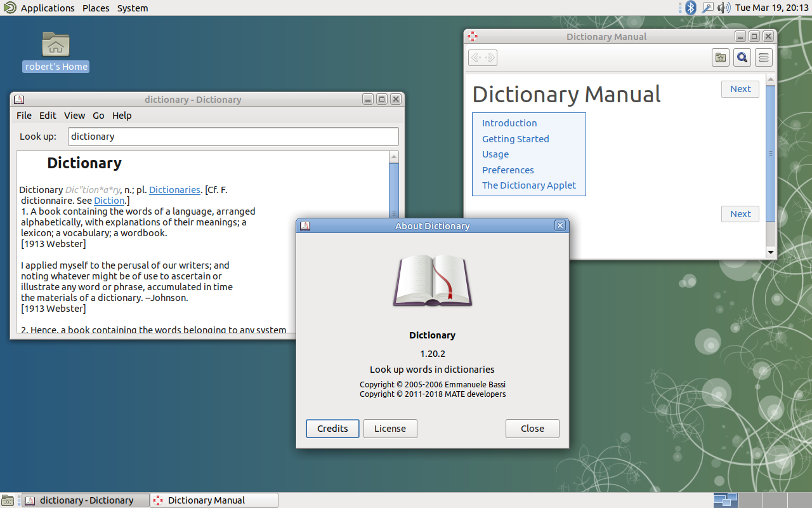Click 'Look up words in dictionaries' text
This screenshot has width=812, height=508.
tap(433, 370)
